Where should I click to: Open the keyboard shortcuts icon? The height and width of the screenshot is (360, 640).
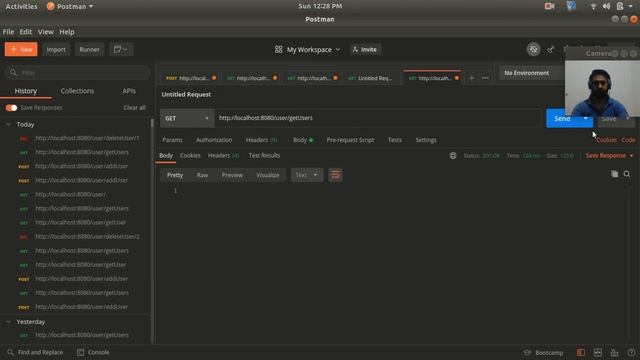pos(614,353)
